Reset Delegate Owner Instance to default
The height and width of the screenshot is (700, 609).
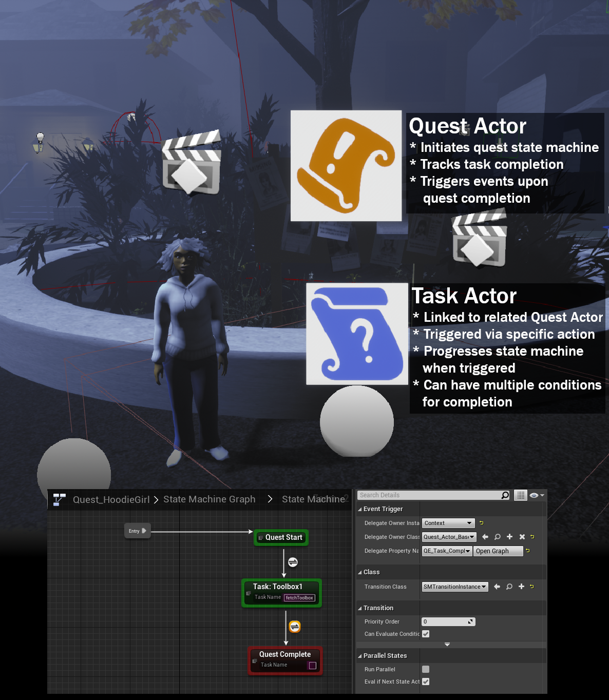(481, 523)
